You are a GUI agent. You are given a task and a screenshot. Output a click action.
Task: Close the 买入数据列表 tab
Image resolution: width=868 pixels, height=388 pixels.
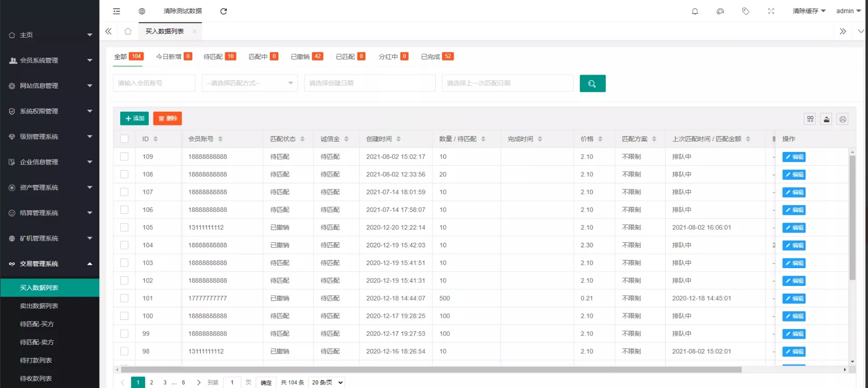point(194,31)
